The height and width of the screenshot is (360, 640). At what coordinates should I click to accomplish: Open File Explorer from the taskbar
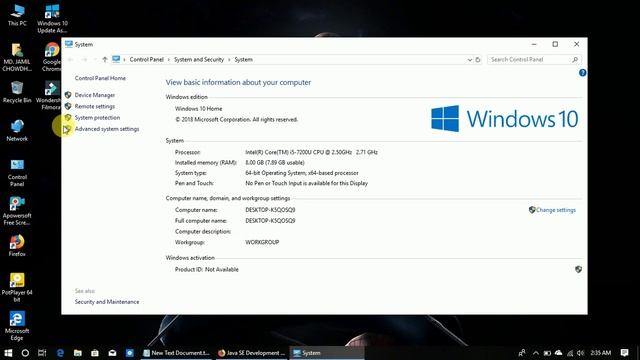[78, 353]
